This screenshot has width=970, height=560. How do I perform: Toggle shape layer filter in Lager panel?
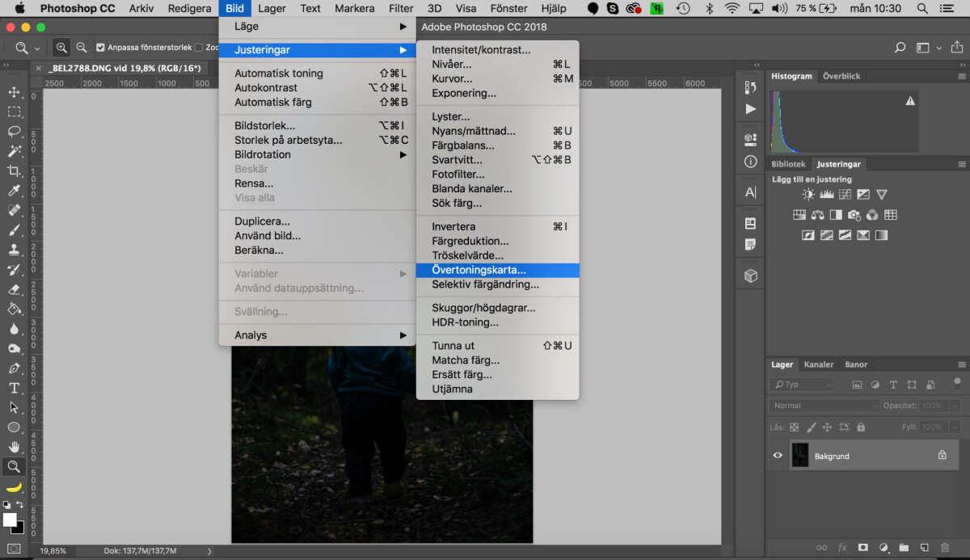point(912,385)
